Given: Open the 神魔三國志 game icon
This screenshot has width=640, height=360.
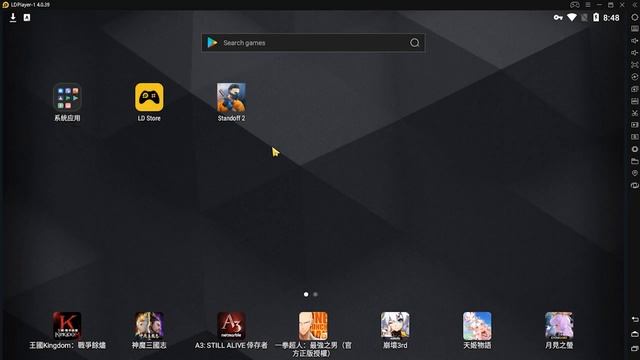Looking at the screenshot, I should pos(149,326).
